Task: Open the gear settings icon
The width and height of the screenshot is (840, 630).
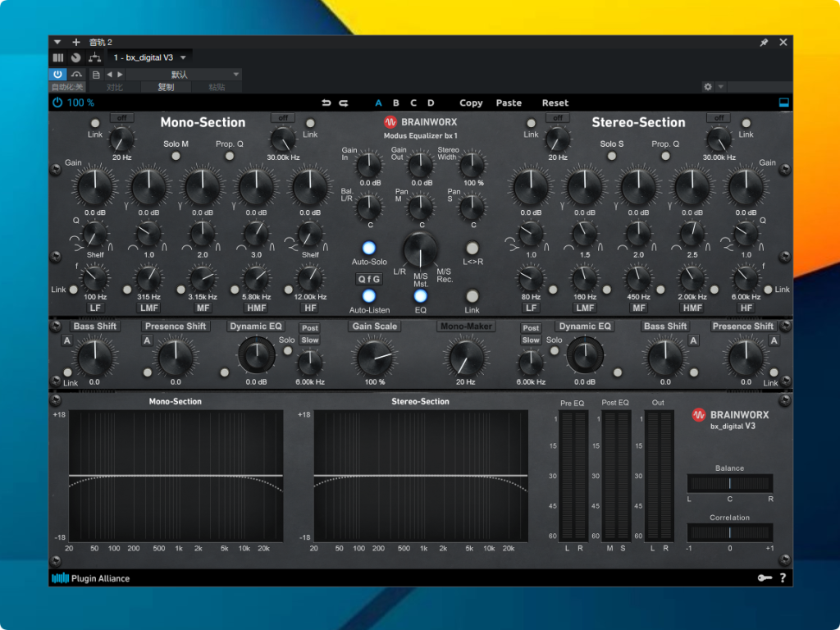Action: 708,86
